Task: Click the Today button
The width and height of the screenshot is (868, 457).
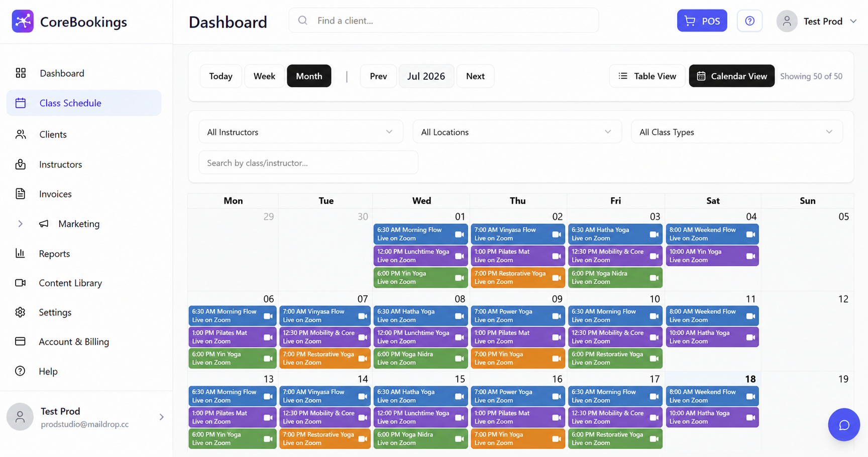Action: 221,76
